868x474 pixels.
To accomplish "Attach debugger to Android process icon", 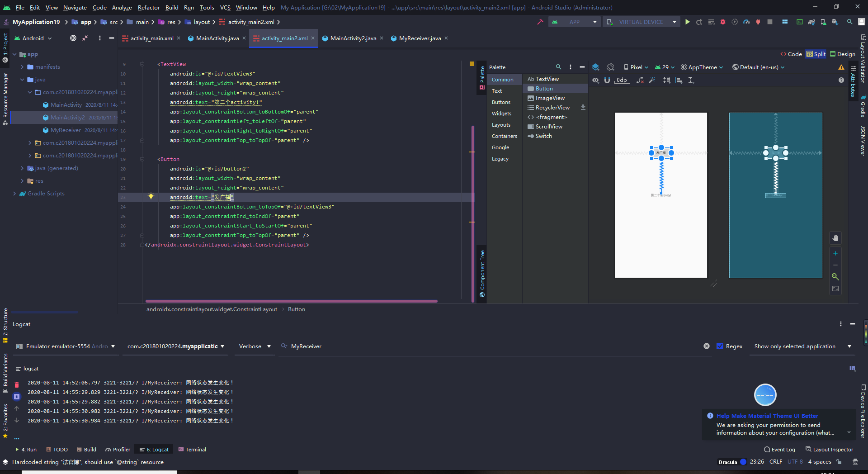I will (x=758, y=22).
